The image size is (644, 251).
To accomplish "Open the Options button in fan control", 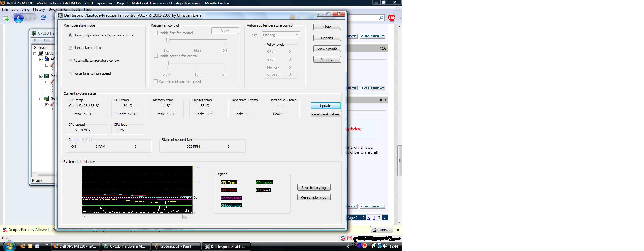I will [327, 38].
